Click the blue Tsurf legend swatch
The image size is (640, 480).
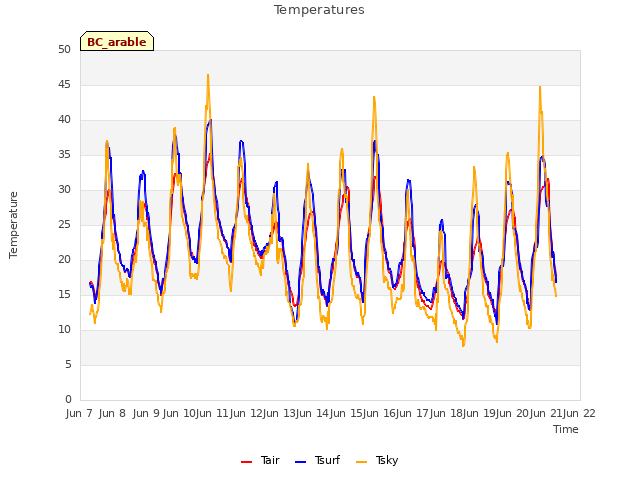click(x=300, y=462)
